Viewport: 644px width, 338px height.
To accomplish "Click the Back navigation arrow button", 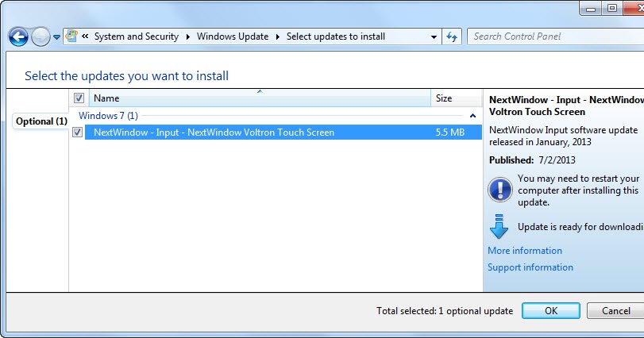I will [x=18, y=37].
